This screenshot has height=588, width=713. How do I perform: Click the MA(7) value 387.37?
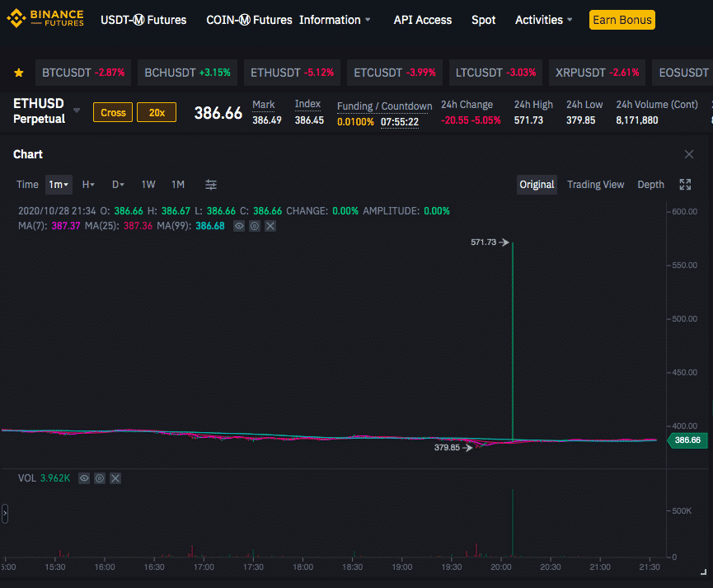click(x=66, y=226)
